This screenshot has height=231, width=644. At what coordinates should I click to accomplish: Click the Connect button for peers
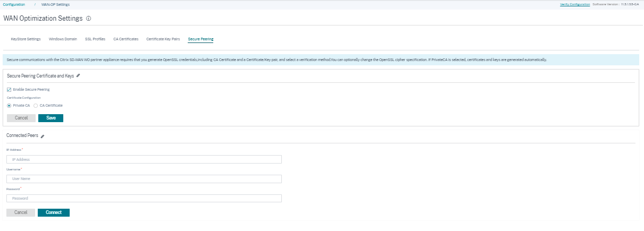pos(54,212)
